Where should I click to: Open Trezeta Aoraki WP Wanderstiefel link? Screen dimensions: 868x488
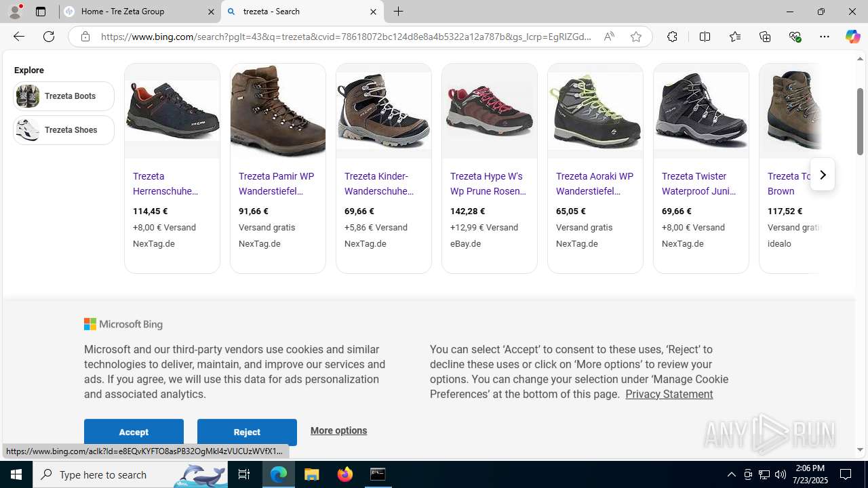coord(595,184)
